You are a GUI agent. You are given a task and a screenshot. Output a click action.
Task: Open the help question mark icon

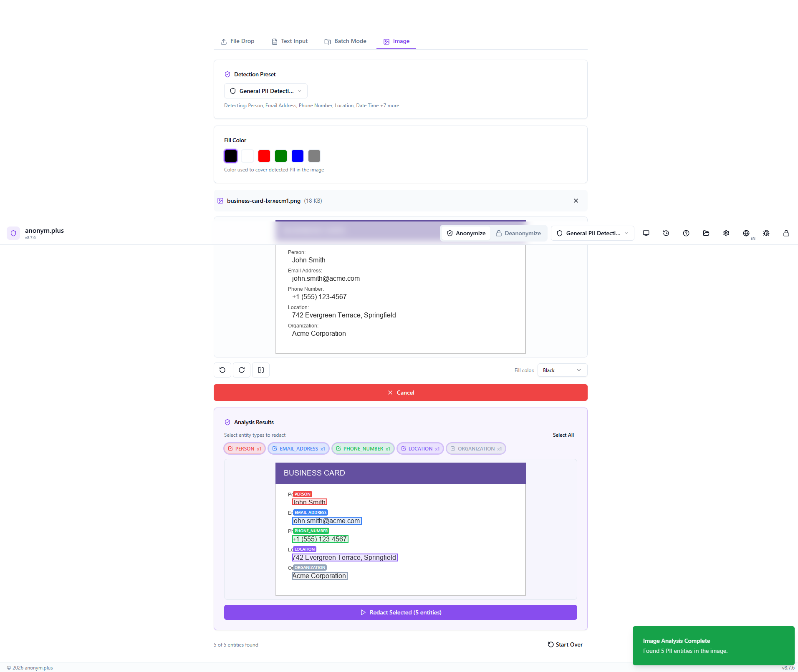[x=686, y=233]
